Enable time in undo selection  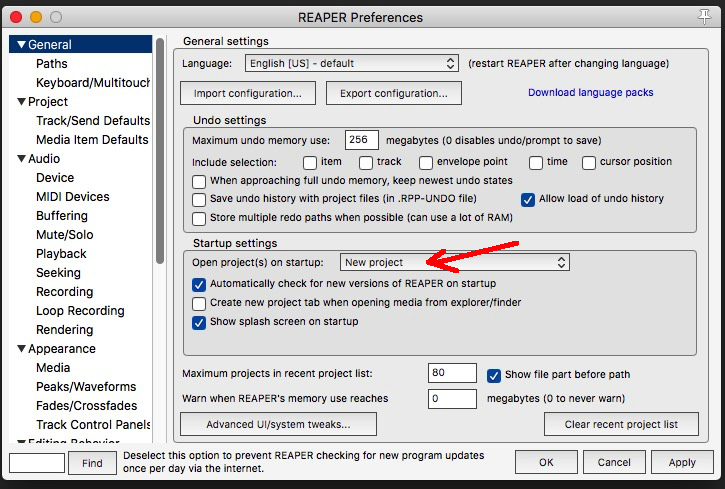(536, 163)
